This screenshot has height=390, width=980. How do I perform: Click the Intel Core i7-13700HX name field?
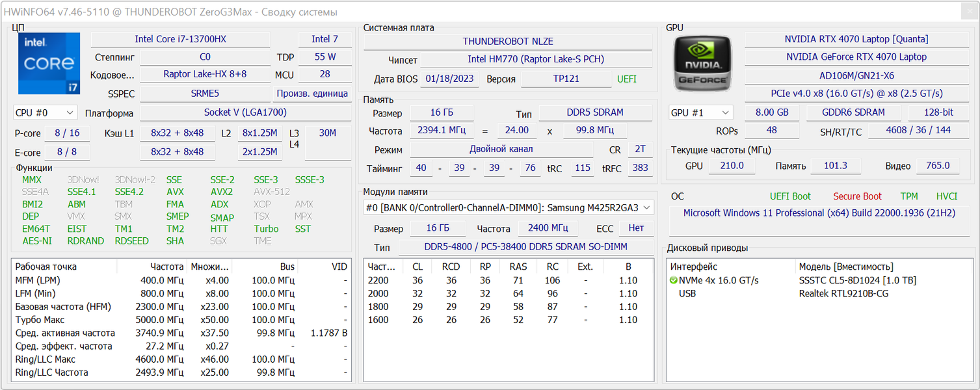click(180, 40)
